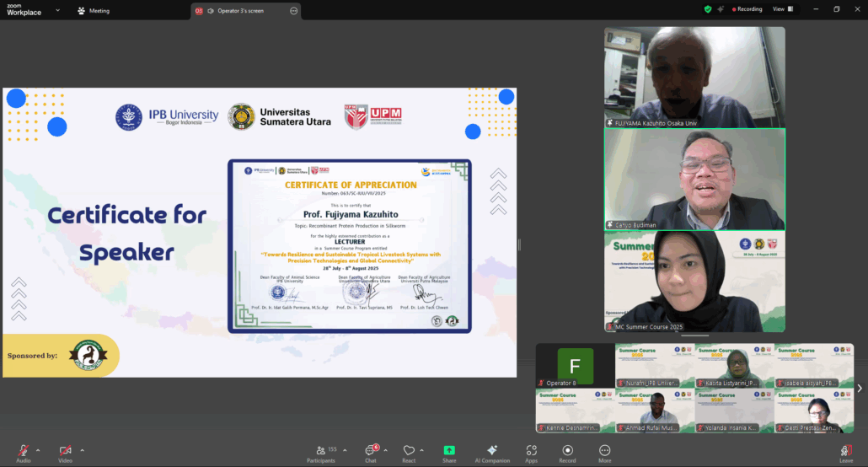868x467 pixels.
Task: Show next page of participant thumbnails
Action: [860, 389]
